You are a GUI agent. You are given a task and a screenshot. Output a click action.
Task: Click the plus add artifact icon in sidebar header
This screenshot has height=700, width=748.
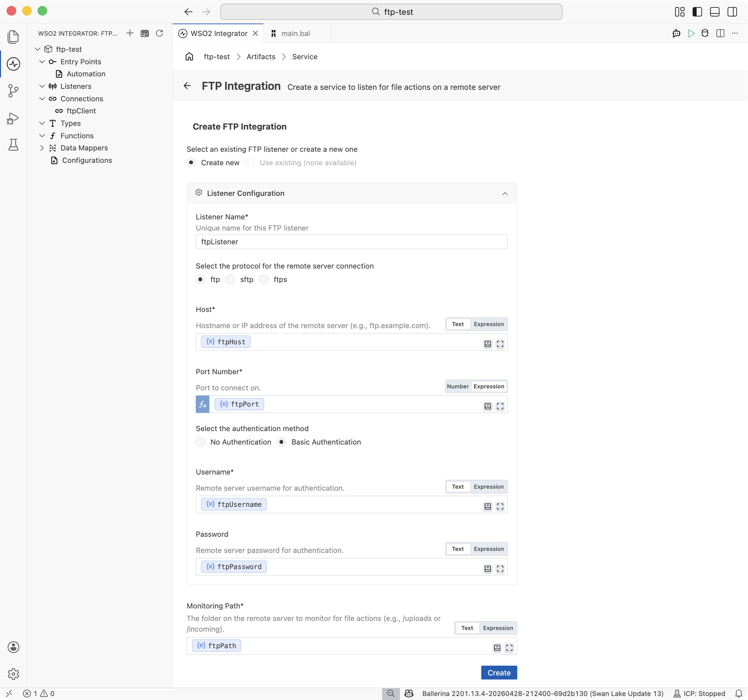point(130,33)
